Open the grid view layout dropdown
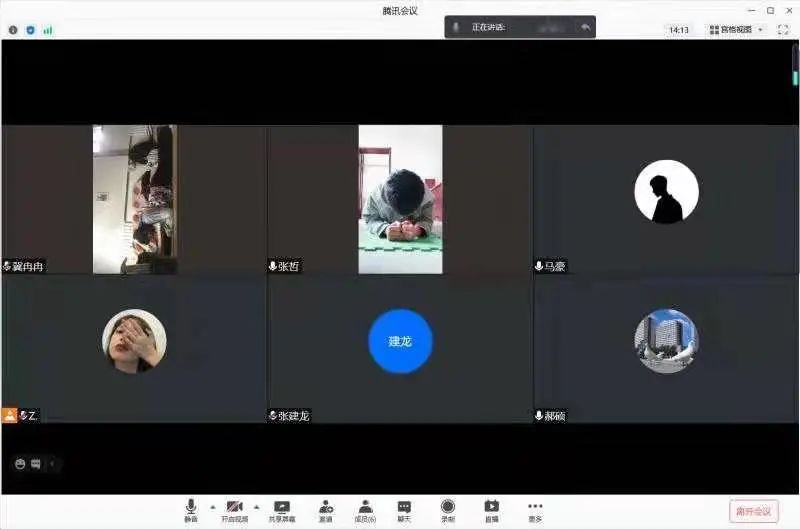The height and width of the screenshot is (529, 800). tap(736, 30)
